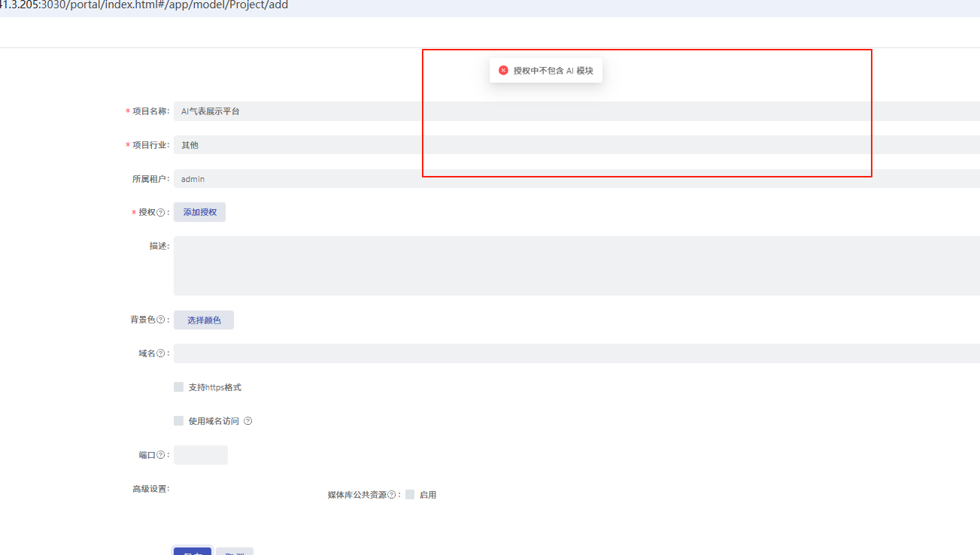Click the help icon after 使用域名访问
Image resolution: width=980 pixels, height=555 pixels.
248,421
